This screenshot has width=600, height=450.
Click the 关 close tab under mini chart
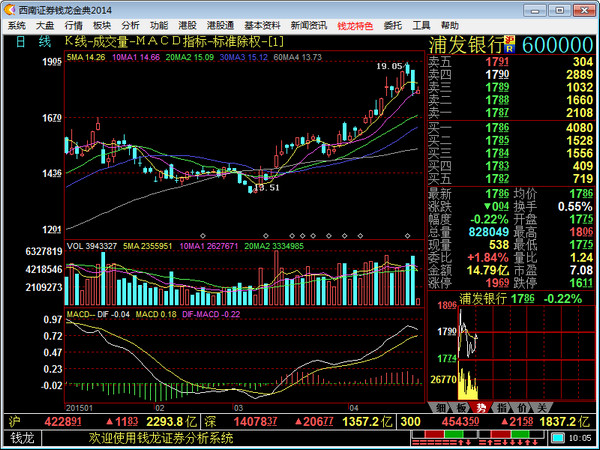click(541, 408)
